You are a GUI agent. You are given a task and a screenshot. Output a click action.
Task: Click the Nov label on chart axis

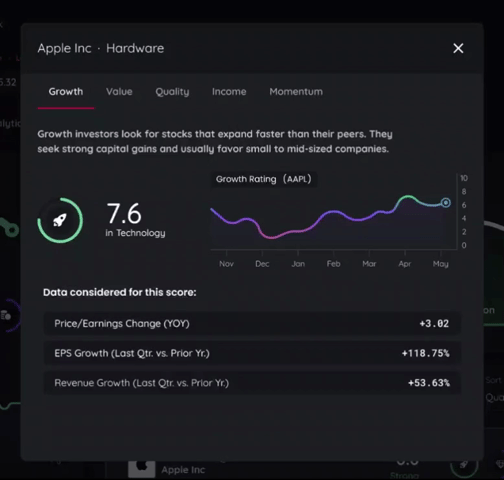[226, 264]
